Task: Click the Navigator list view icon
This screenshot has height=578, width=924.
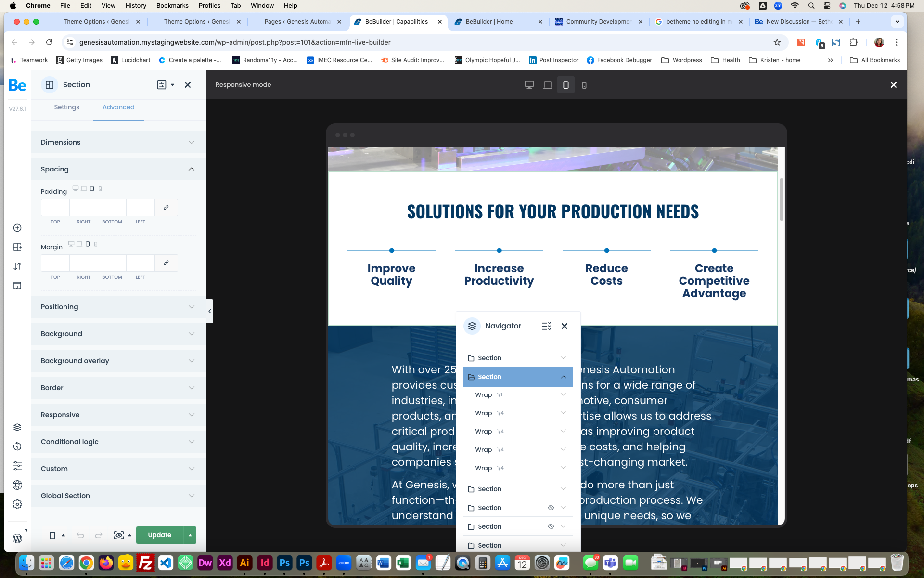Action: coord(545,326)
